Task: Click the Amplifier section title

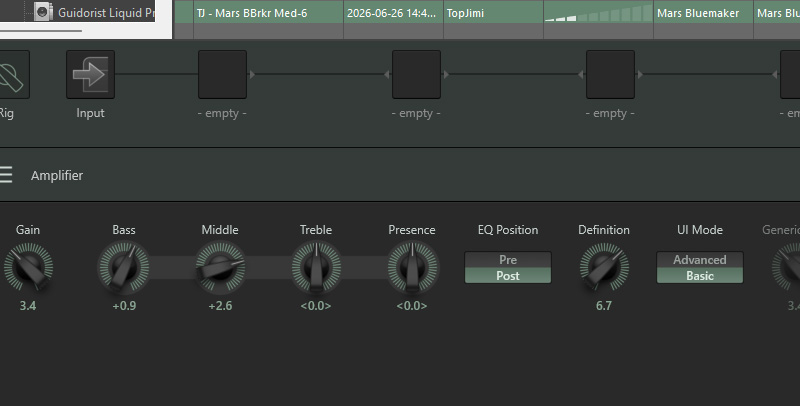Action: pyautogui.click(x=57, y=175)
